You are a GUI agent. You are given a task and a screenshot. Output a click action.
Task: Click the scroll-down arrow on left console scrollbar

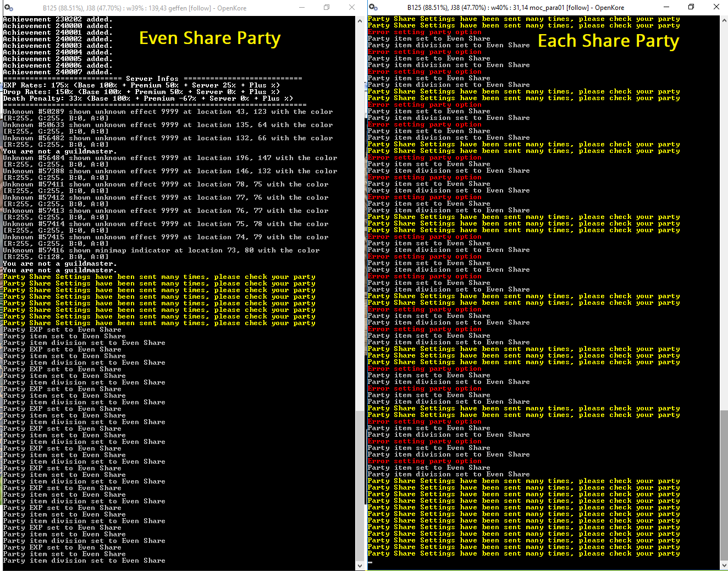[360, 565]
